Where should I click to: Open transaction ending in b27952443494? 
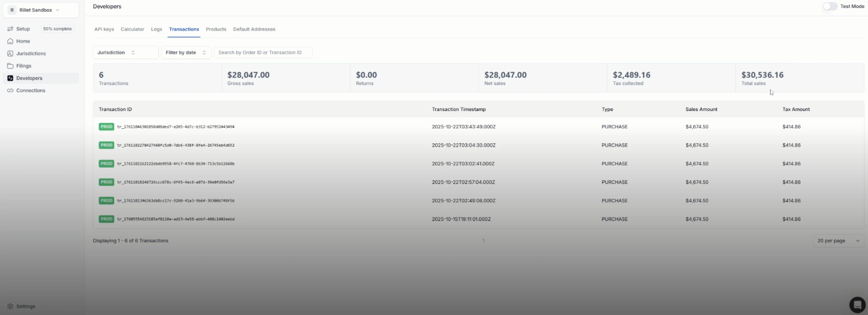click(x=176, y=127)
